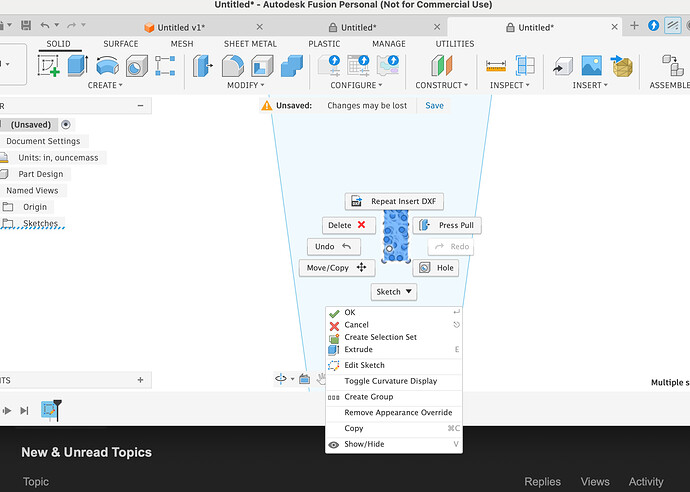The image size is (690, 492).
Task: Collapse the browser panel with minus
Action: [140, 106]
